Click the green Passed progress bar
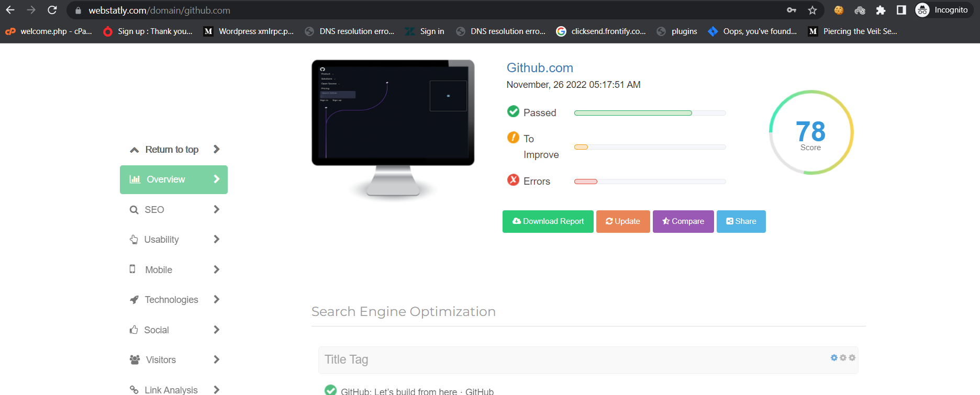The width and height of the screenshot is (980, 395). click(x=650, y=113)
